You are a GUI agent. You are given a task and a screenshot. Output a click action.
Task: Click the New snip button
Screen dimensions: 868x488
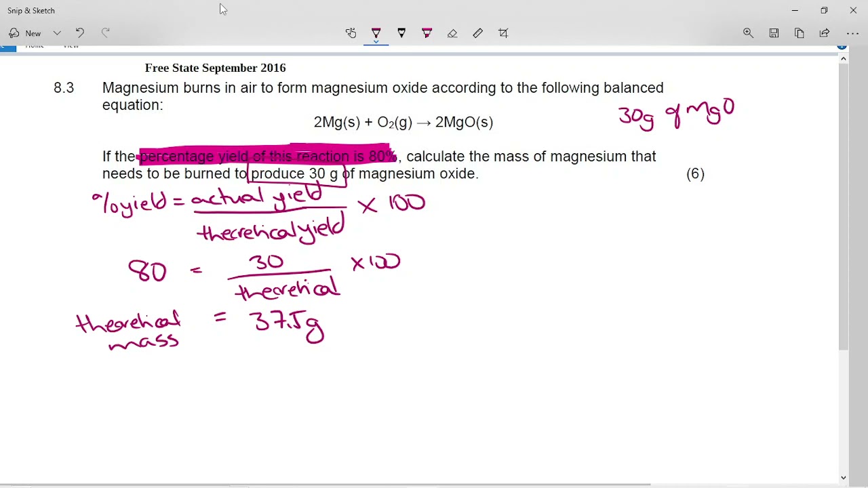pos(25,33)
